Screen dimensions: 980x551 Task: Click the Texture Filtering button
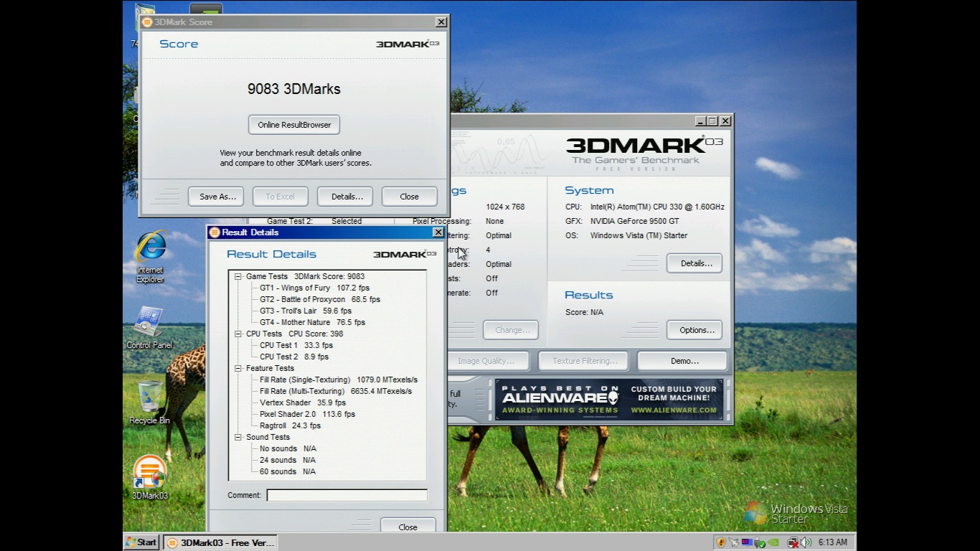coord(583,361)
